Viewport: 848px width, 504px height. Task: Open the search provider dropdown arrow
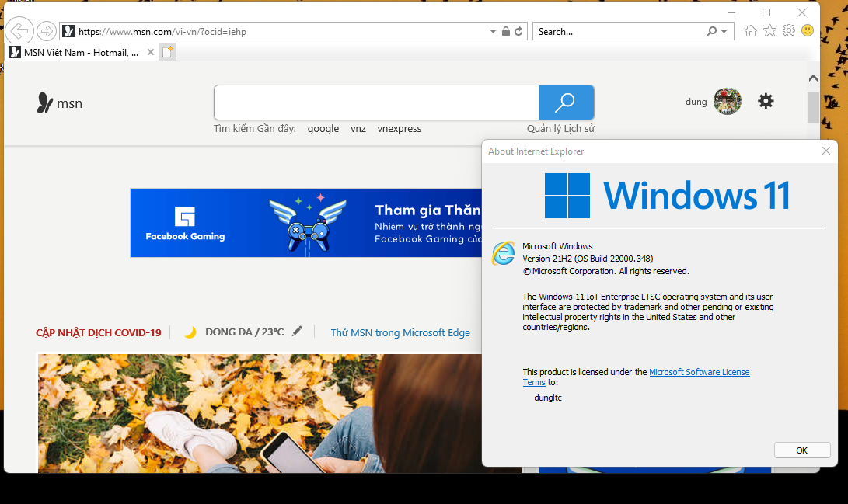pos(724,32)
